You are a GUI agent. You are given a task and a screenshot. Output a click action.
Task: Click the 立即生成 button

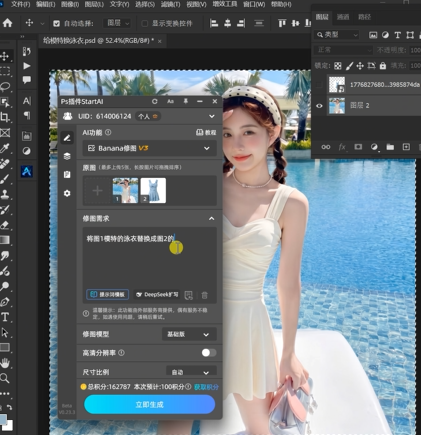(x=150, y=404)
